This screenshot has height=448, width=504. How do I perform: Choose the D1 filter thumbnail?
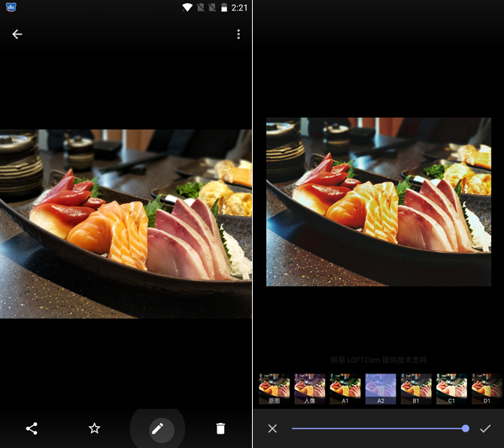(x=487, y=389)
